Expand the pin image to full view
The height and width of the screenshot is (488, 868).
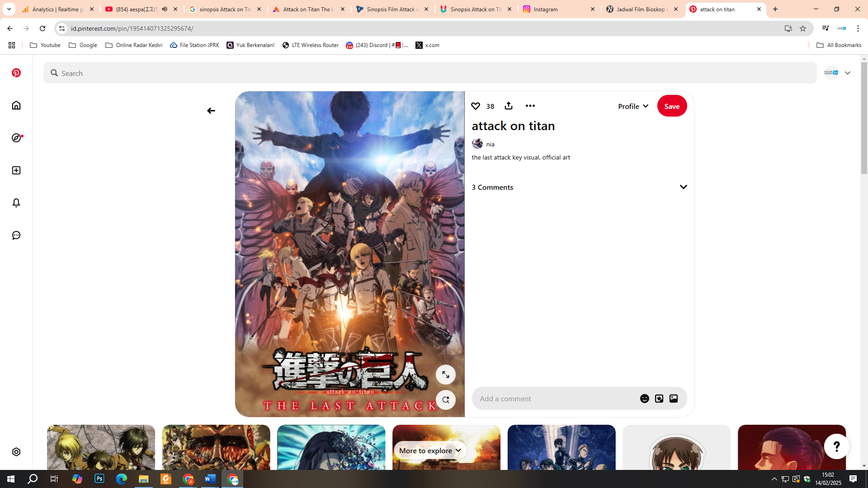[446, 375]
